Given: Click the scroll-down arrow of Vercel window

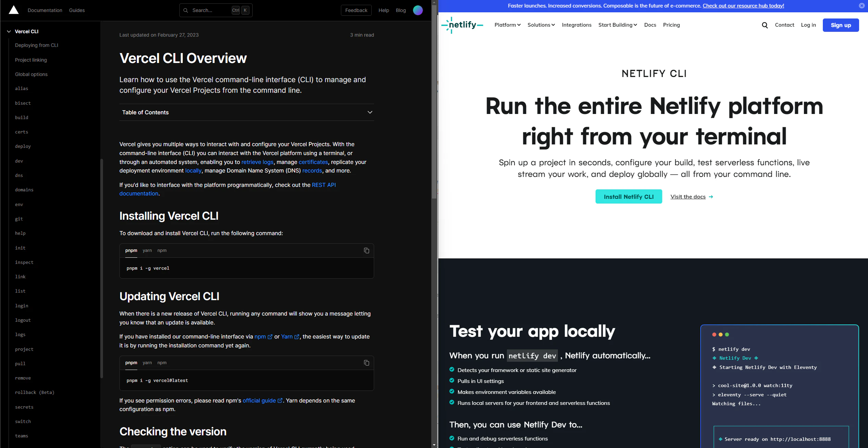Looking at the screenshot, I should (434, 445).
